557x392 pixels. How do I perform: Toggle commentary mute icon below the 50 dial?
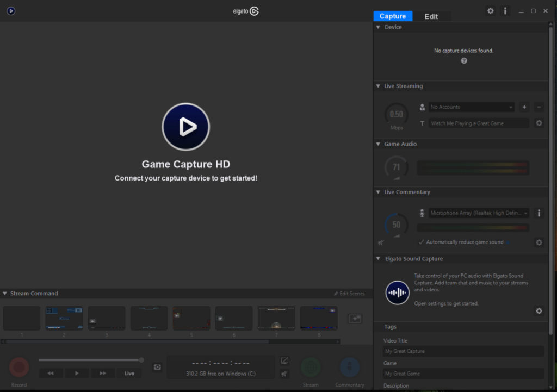tap(381, 243)
